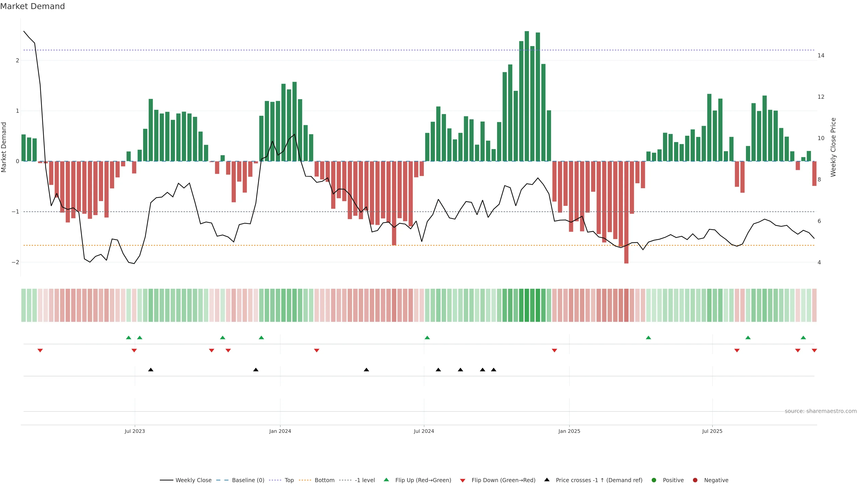Click the Jan 2024 x-axis label
The height and width of the screenshot is (488, 868).
click(280, 432)
